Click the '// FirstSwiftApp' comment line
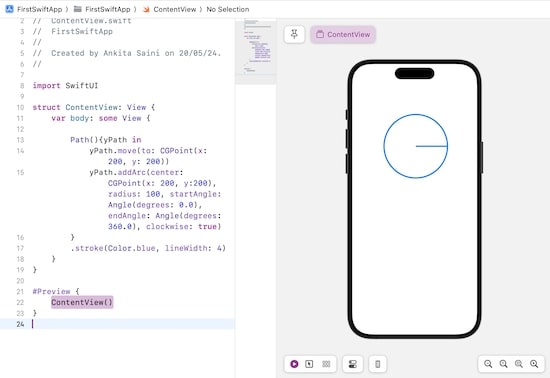 73,32
